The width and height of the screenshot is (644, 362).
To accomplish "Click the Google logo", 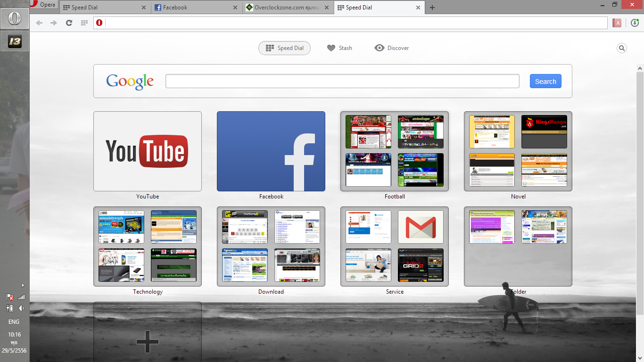I will tap(130, 82).
